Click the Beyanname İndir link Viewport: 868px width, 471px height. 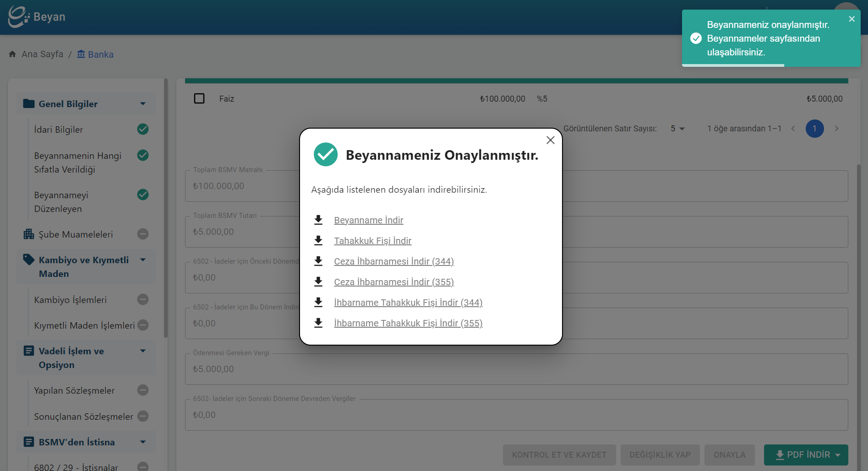(x=369, y=220)
